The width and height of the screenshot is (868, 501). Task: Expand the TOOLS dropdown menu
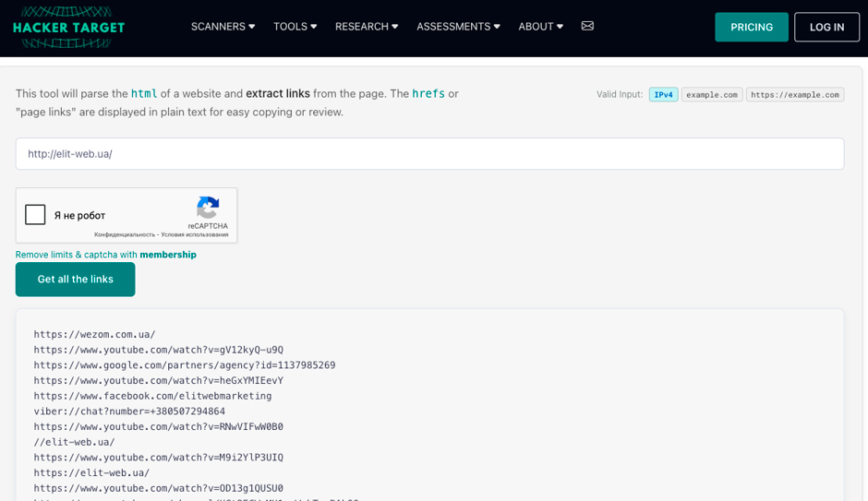(x=295, y=27)
